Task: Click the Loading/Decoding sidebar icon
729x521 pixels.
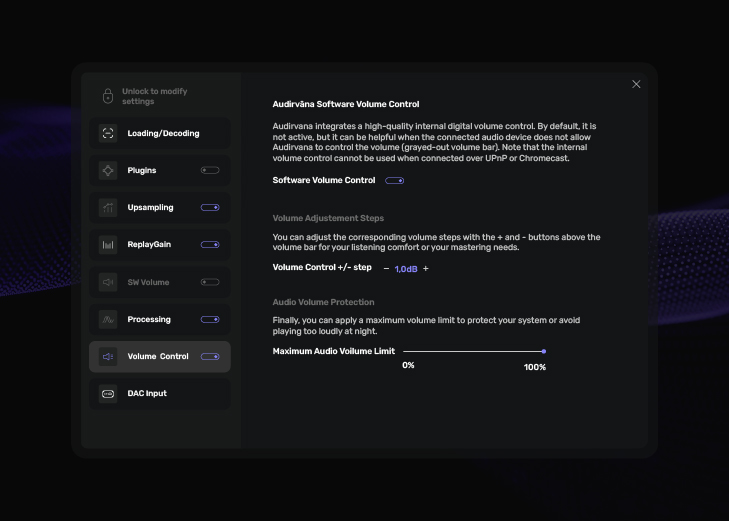Action: [108, 133]
